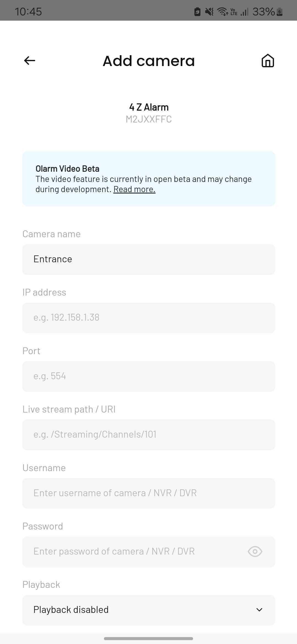Focus the Camera name field
The image size is (297, 644).
pos(149,259)
